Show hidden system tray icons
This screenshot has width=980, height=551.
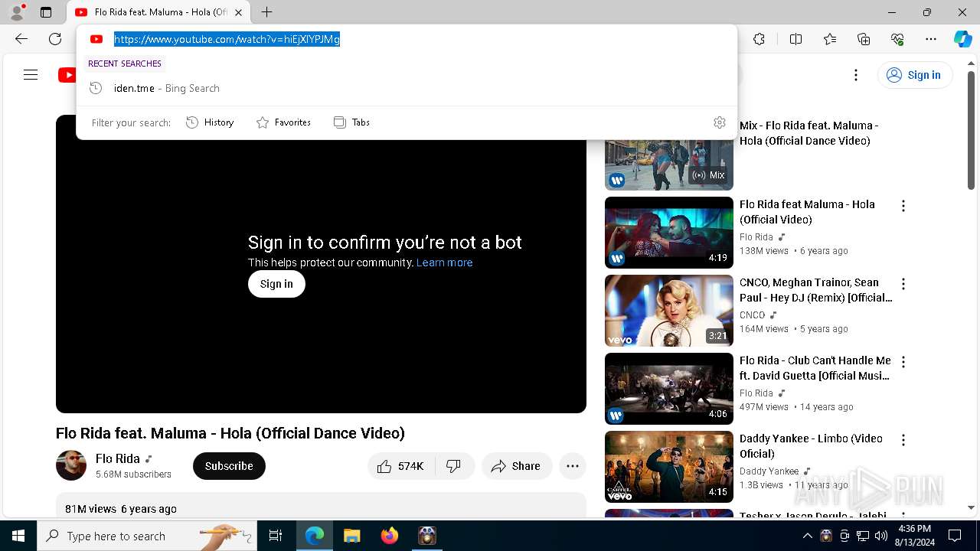pos(807,536)
